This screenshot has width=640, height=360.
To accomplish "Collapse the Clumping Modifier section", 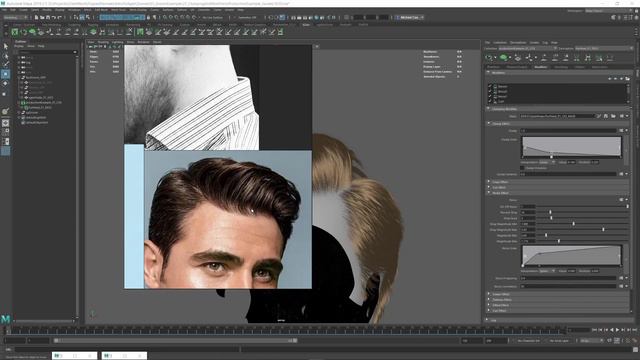I will 489,109.
